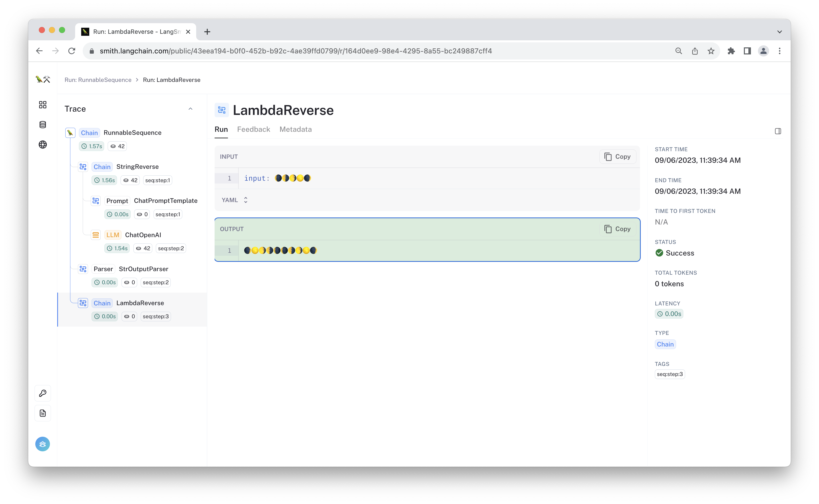819x504 pixels.
Task: Open the browser profile icon
Action: click(763, 51)
